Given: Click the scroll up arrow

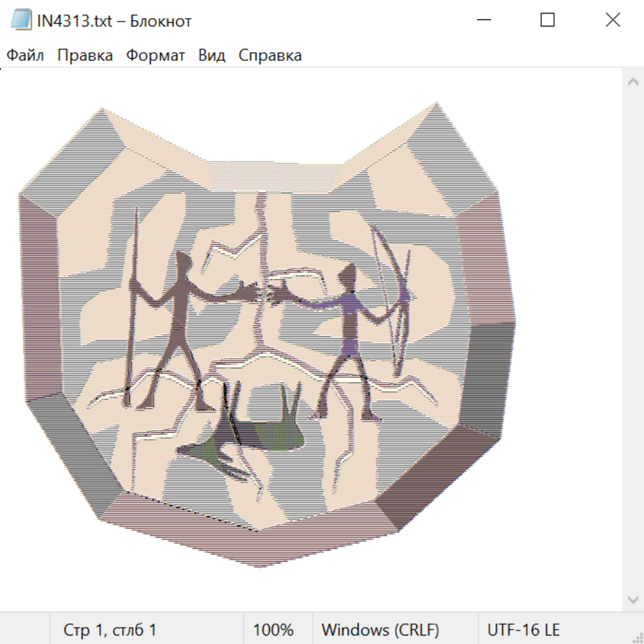Looking at the screenshot, I should (633, 82).
